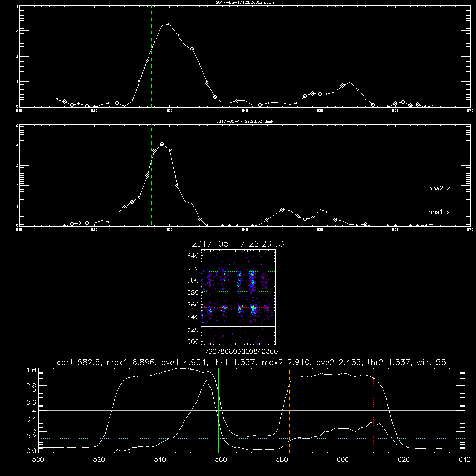Click the highest diamond marker in the dawn plot

click(170, 24)
